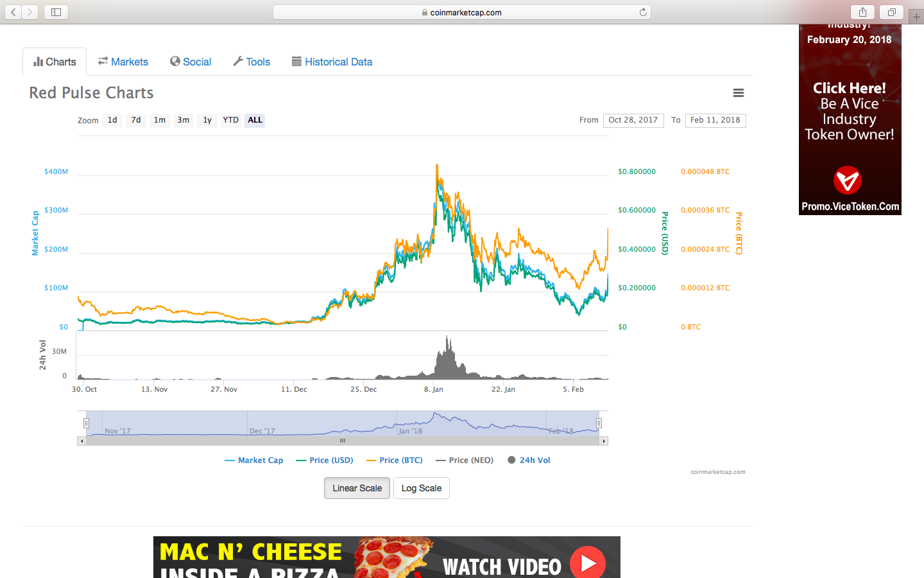Click the Vice Token logo icon in ad
The image size is (924, 578).
(x=848, y=180)
